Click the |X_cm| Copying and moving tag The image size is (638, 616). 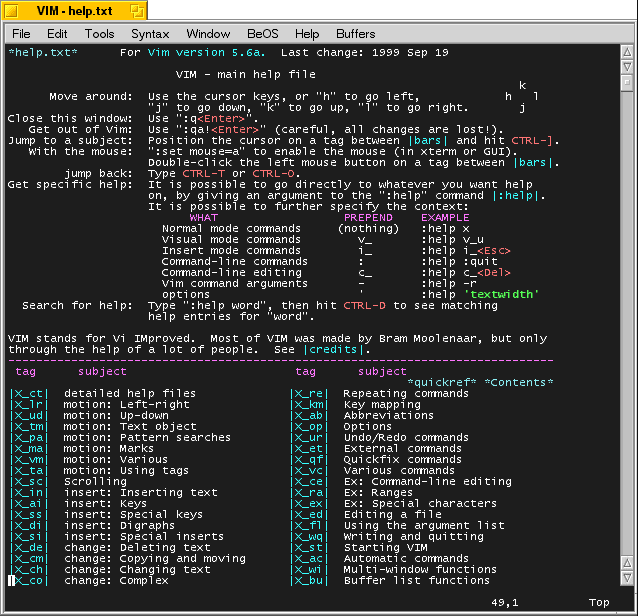click(x=29, y=558)
